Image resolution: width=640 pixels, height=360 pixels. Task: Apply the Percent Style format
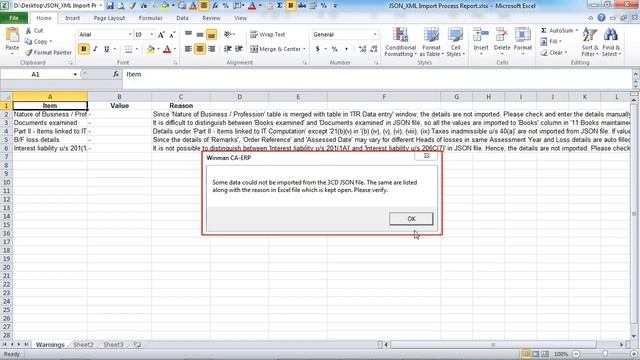pos(335,49)
